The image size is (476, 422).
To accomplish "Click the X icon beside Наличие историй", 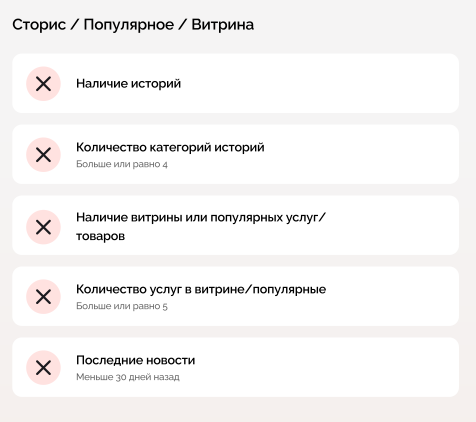I will 43,84.
